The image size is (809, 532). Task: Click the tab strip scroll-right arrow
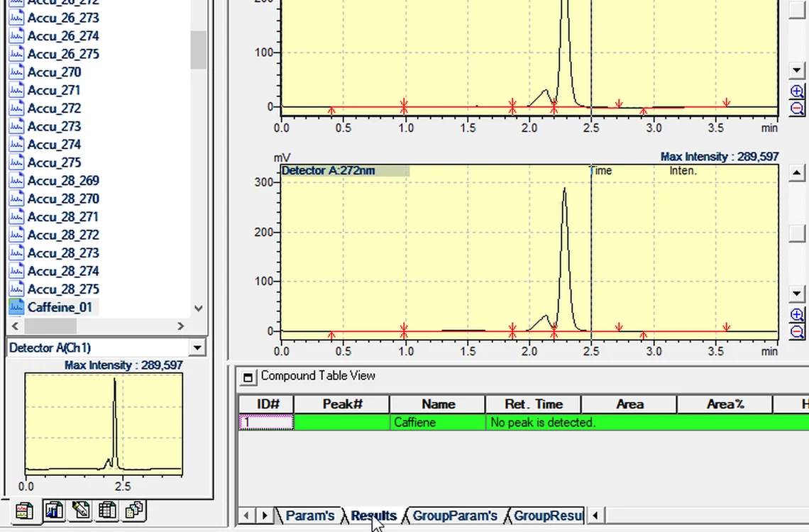[x=265, y=516]
